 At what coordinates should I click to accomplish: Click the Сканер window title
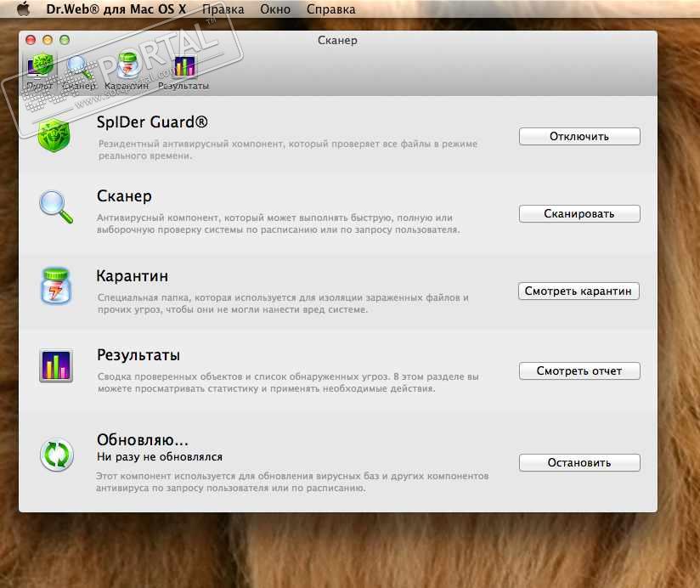coord(337,40)
